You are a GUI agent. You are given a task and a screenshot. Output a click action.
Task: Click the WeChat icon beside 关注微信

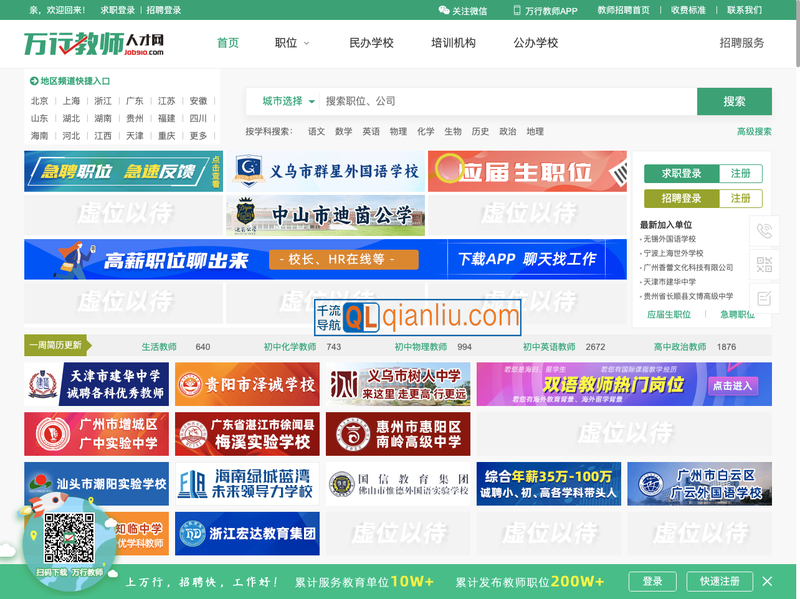(443, 12)
